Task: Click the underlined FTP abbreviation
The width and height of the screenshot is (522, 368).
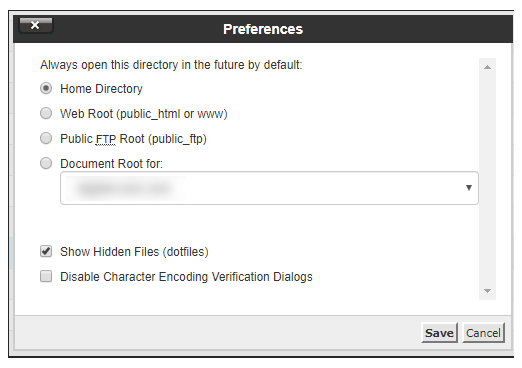Action: point(106,139)
